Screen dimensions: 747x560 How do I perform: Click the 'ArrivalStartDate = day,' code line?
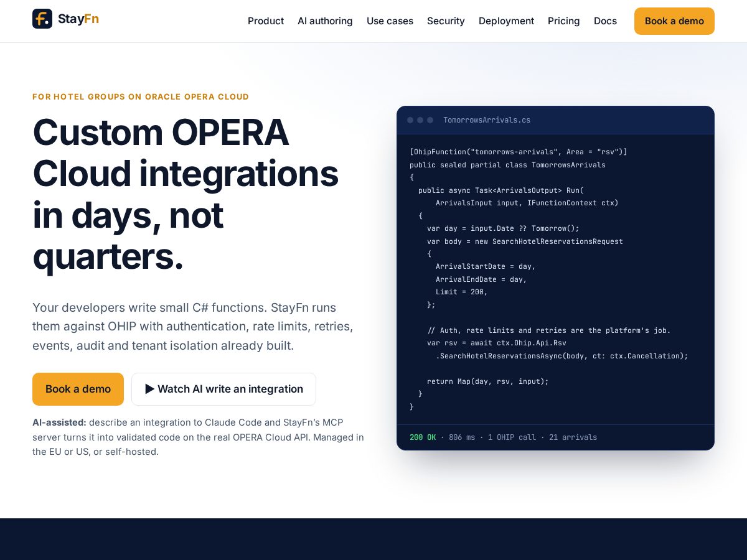click(x=486, y=266)
